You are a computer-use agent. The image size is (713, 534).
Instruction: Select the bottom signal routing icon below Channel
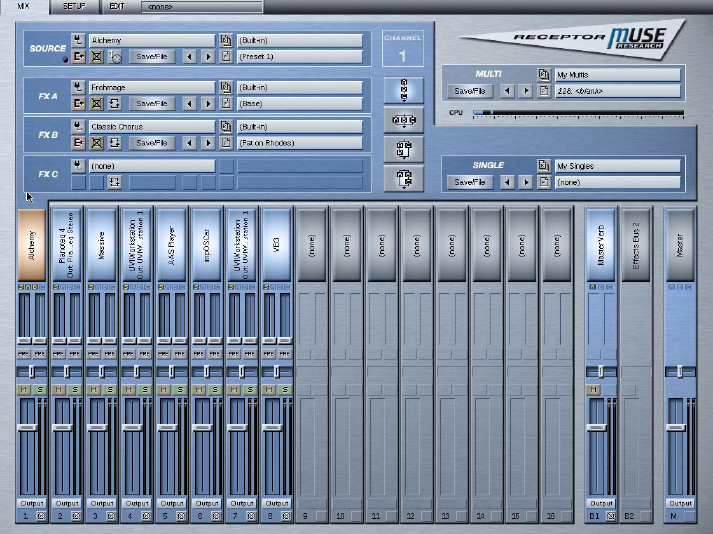point(402,177)
